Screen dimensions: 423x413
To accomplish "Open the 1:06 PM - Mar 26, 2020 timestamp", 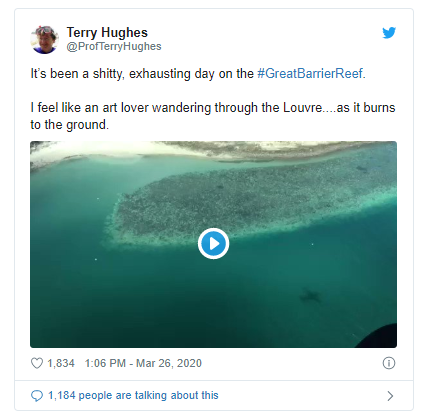I will [143, 363].
